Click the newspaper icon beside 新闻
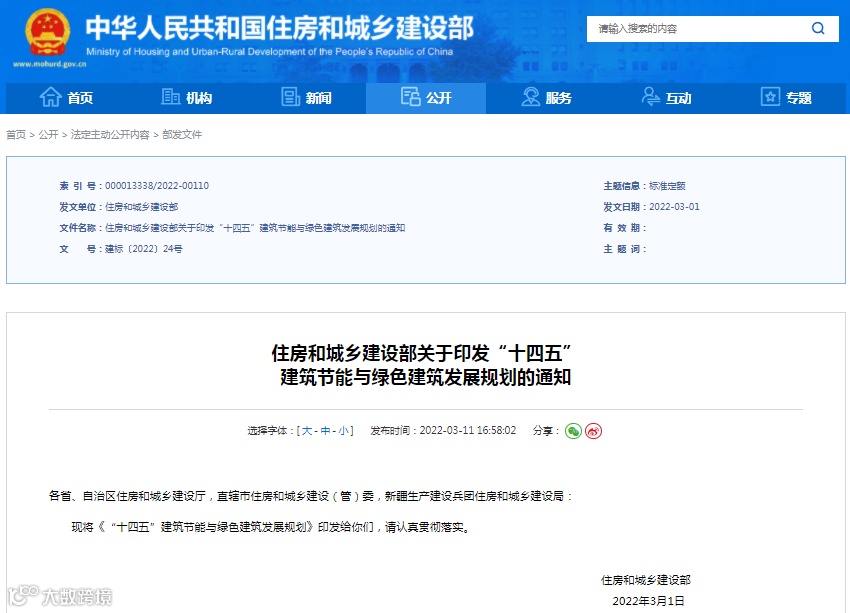The width and height of the screenshot is (850, 613). point(291,97)
